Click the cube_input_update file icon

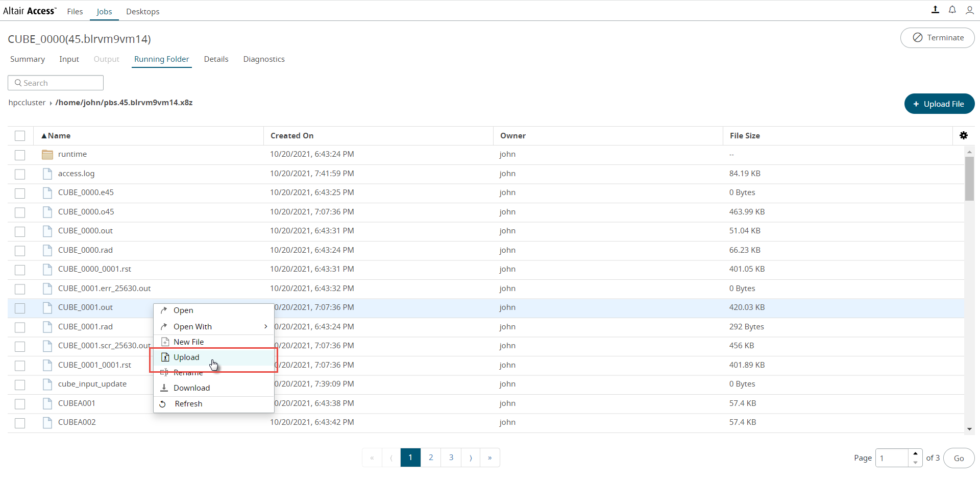[x=47, y=384]
